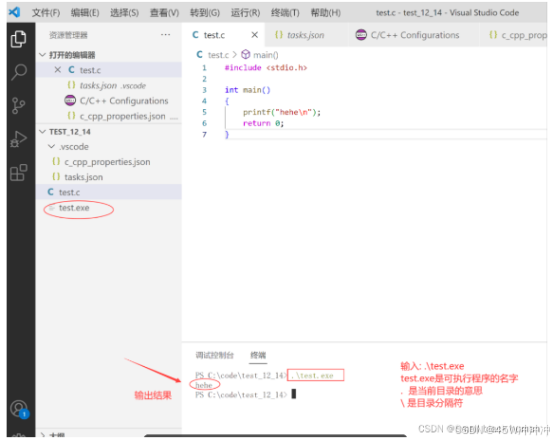Viewport: 554px width, 441px height.
Task: Open the Run and Debug icon
Action: pos(18,139)
